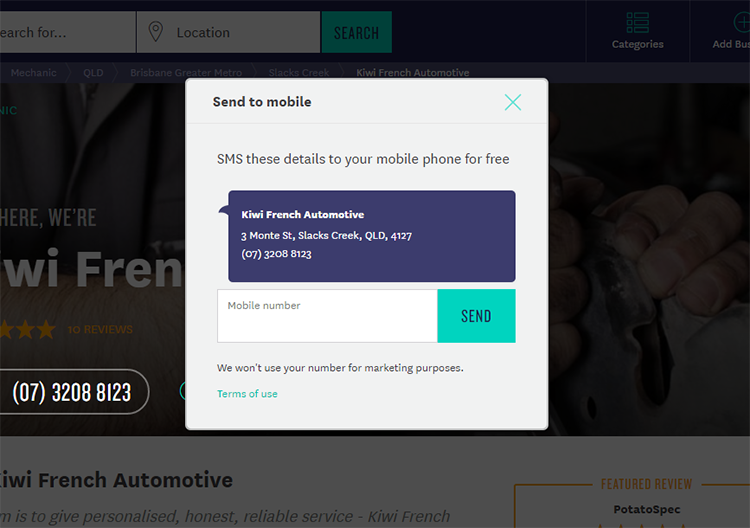The height and width of the screenshot is (528, 750).
Task: Open the Categories list icon
Action: click(638, 23)
